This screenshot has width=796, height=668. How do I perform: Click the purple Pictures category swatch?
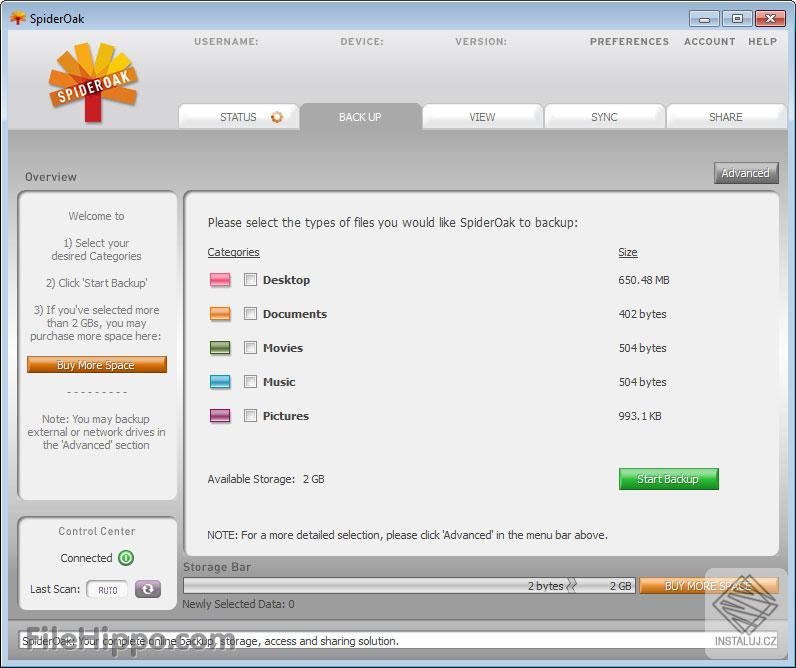click(x=220, y=416)
